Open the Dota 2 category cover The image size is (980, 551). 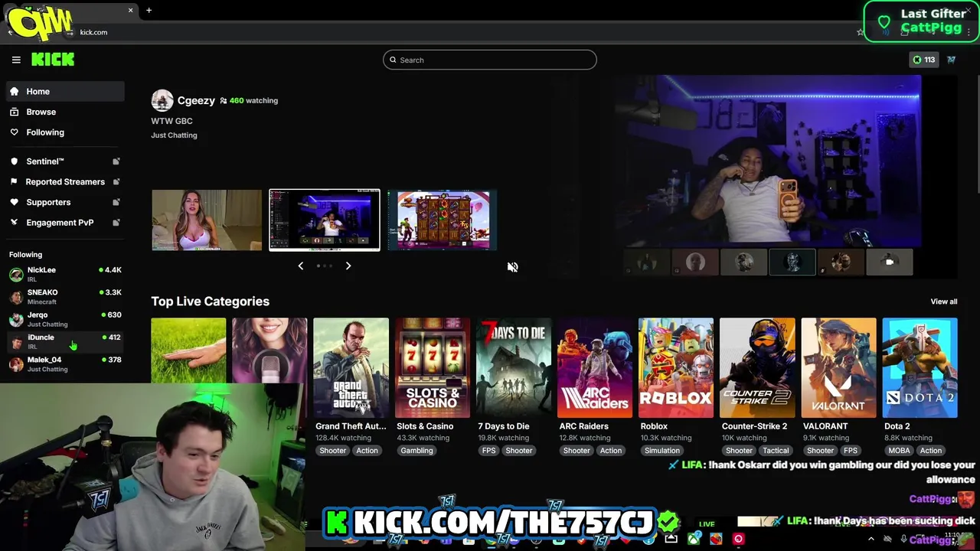[x=920, y=367]
